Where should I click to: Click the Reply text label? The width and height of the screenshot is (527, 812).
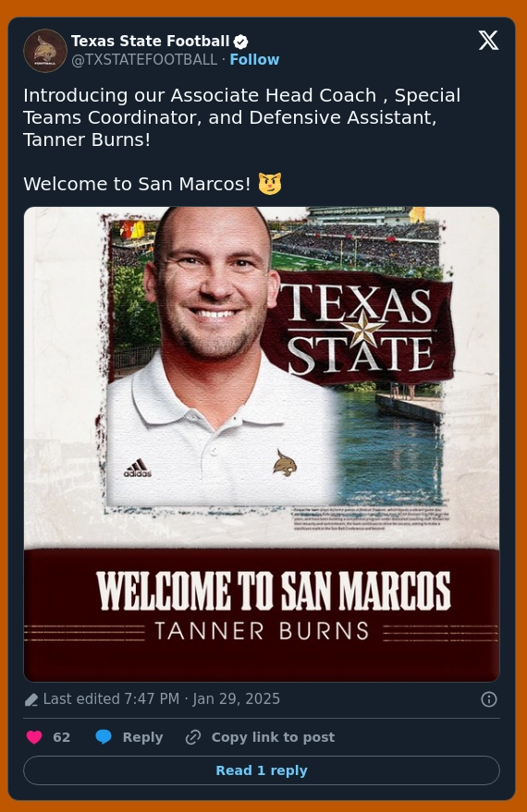pyautogui.click(x=142, y=737)
